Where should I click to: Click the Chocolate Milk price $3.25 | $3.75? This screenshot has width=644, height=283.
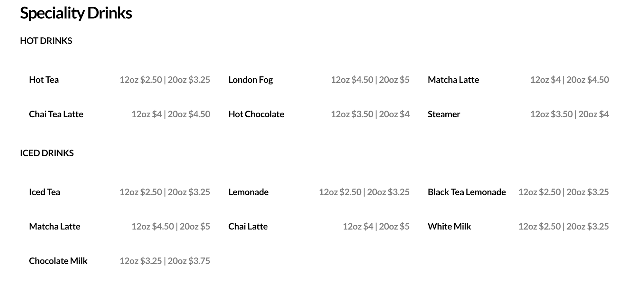point(165,261)
